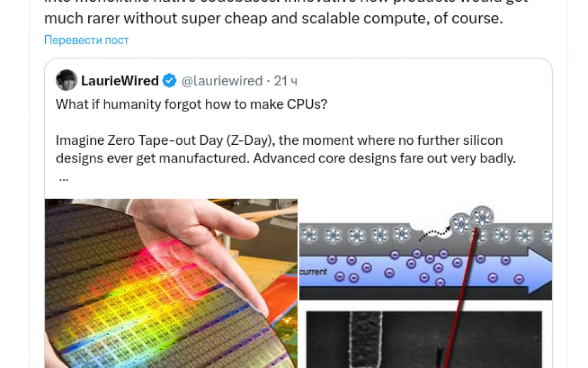Click the "Перевести пост" translate link
This screenshot has width=588, height=368.
86,40
